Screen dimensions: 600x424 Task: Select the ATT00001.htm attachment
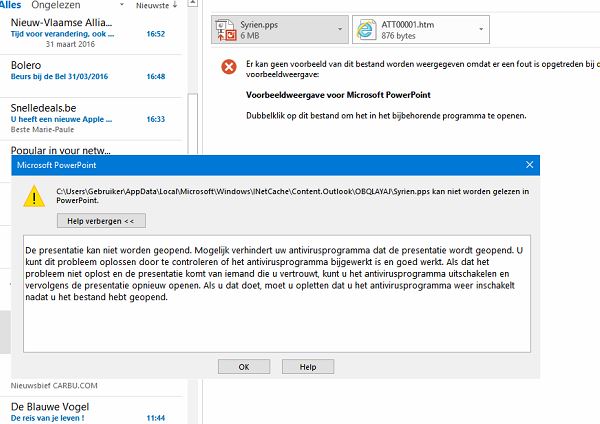tap(421, 29)
